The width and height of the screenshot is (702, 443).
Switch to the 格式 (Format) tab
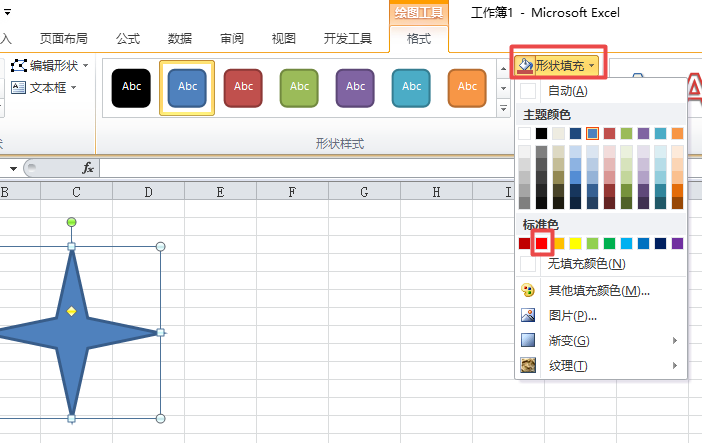[419, 39]
